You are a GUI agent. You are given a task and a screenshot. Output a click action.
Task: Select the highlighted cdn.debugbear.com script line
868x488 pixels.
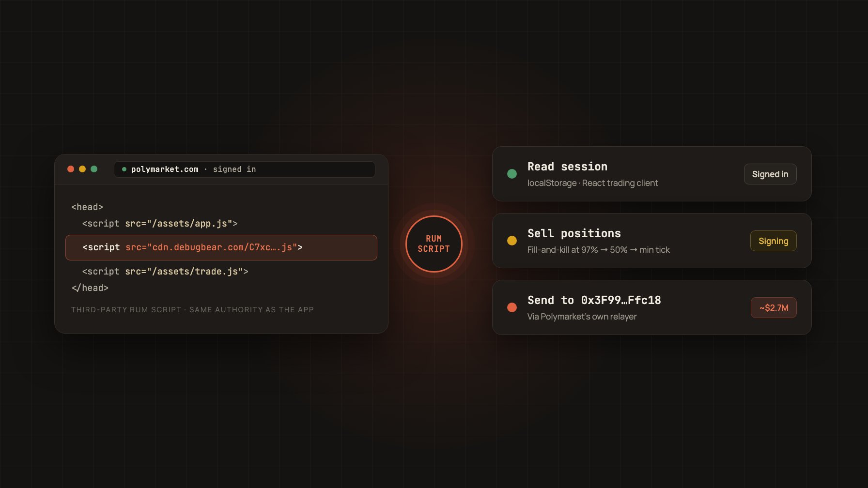click(221, 247)
